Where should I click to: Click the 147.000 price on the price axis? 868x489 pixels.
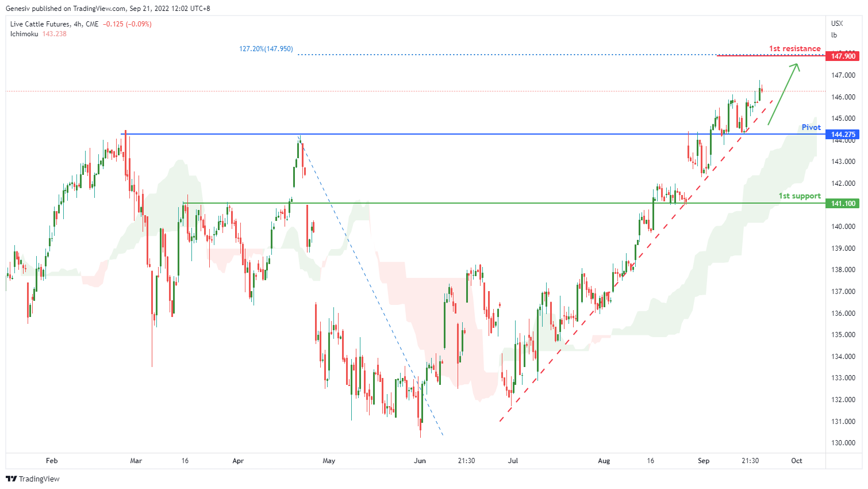point(843,75)
